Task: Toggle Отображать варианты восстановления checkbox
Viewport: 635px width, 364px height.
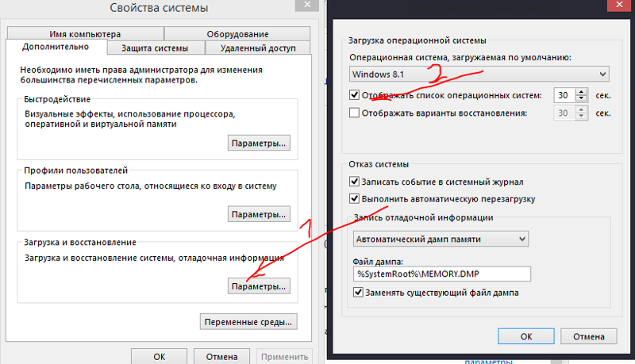Action: [x=354, y=113]
